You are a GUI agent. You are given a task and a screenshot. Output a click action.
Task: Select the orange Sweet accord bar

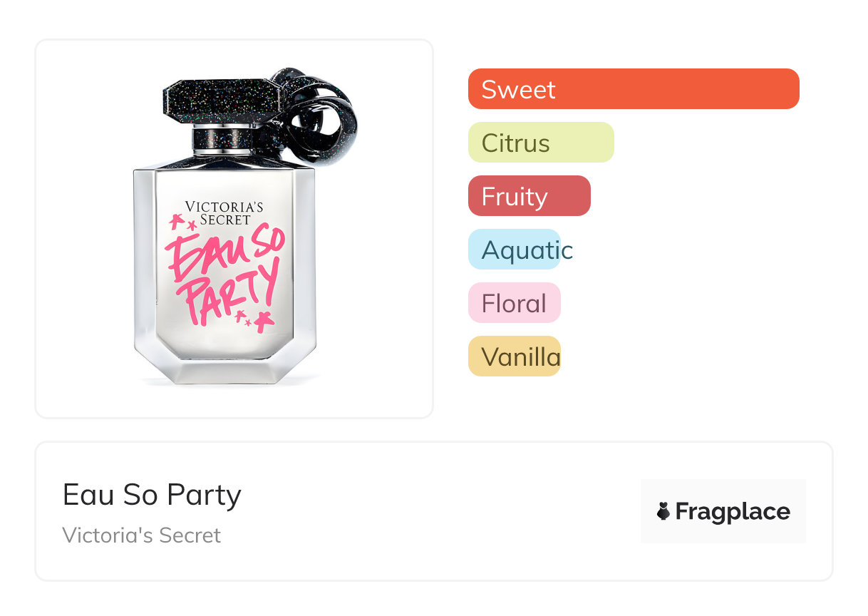click(x=633, y=89)
